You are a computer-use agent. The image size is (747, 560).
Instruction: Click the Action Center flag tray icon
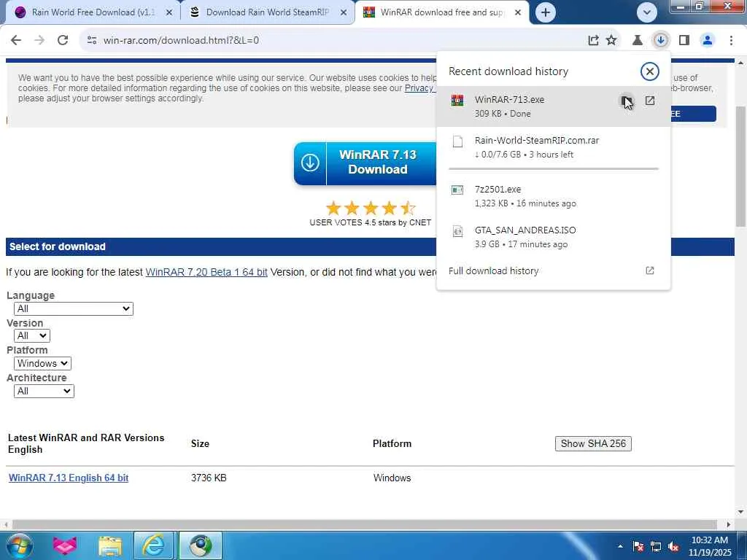tap(638, 546)
